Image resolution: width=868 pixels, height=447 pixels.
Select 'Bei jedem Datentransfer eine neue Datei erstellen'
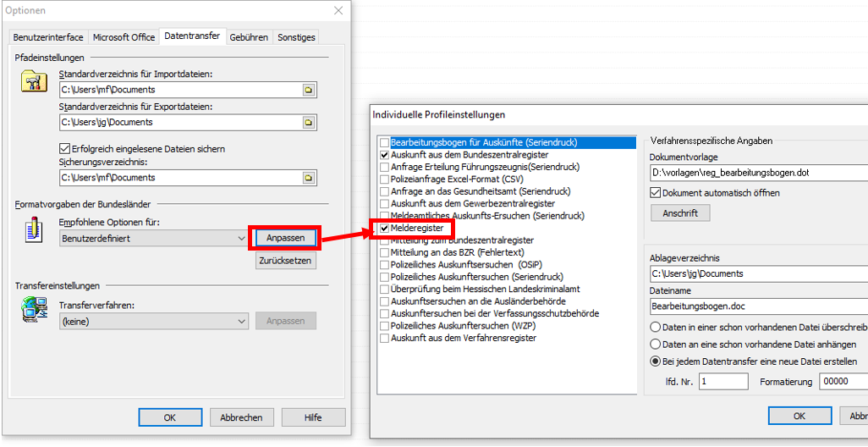pos(656,361)
